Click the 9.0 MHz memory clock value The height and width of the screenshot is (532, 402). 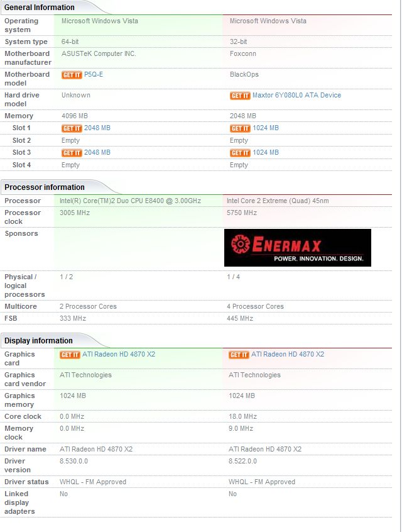tap(241, 428)
